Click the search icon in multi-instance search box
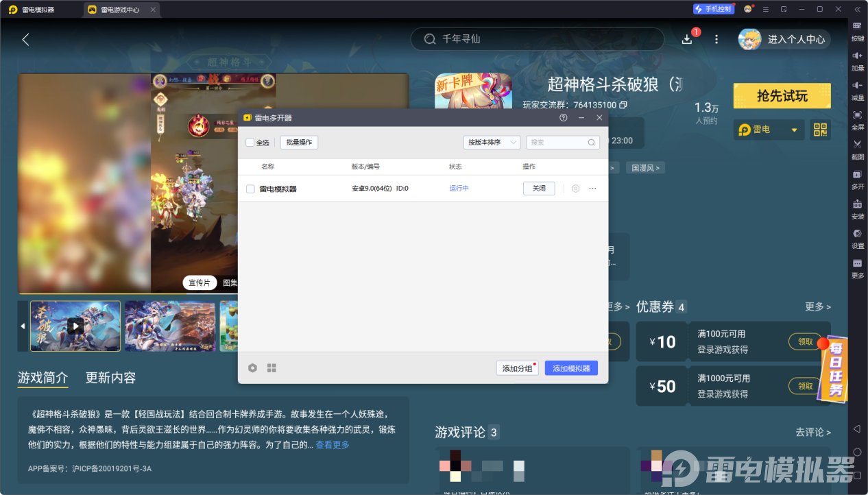 coord(592,143)
